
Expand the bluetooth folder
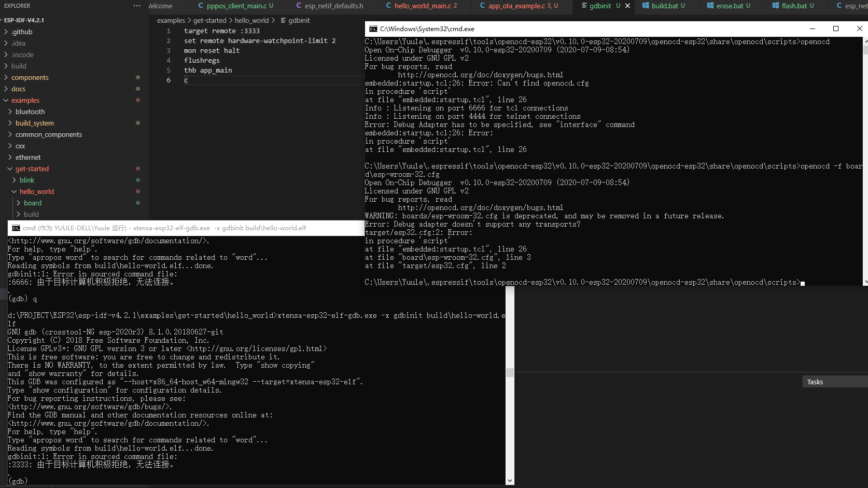pyautogui.click(x=30, y=111)
